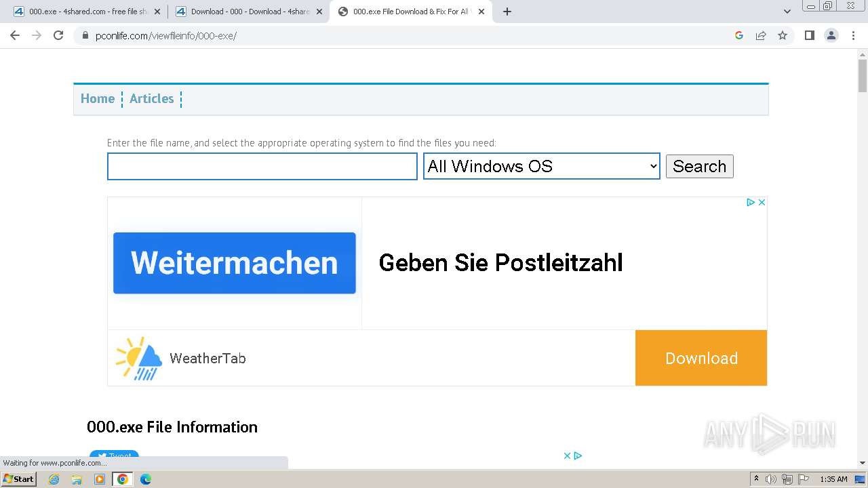
Task: Bookmark this page with the star
Action: pyautogui.click(x=783, y=35)
